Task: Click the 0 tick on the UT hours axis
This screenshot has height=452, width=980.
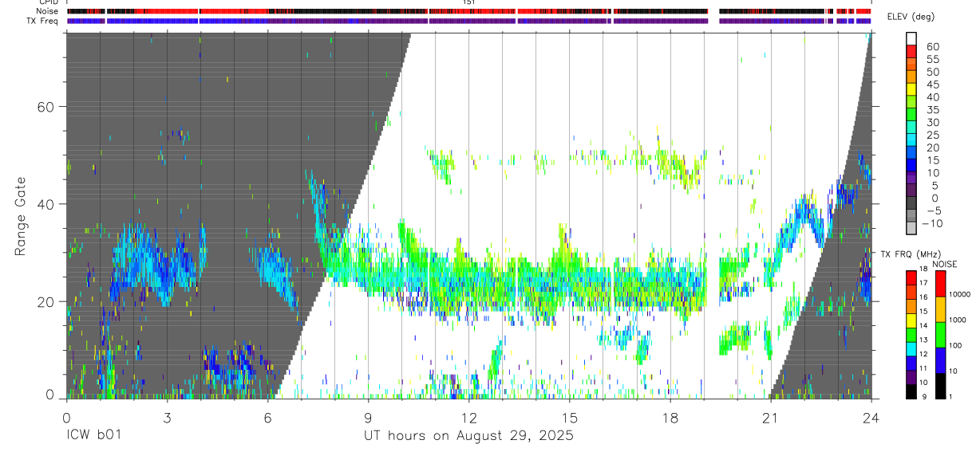Action: point(66,417)
